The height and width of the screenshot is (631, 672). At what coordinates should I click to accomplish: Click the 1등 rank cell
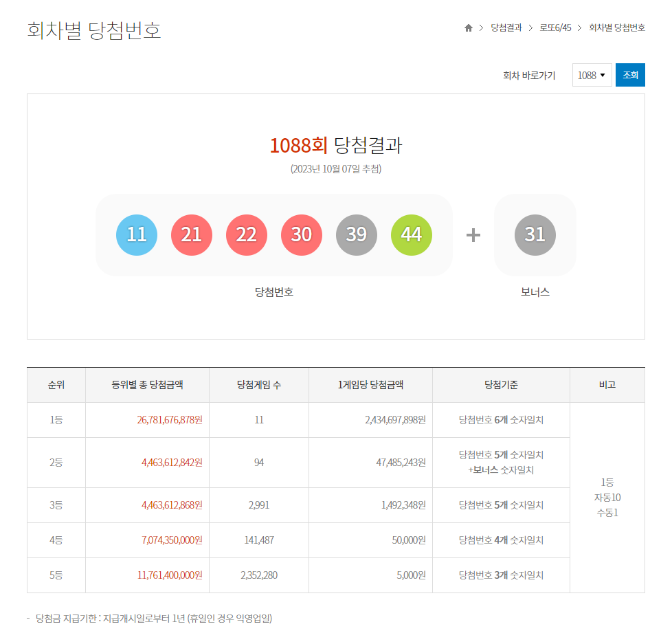tap(56, 420)
